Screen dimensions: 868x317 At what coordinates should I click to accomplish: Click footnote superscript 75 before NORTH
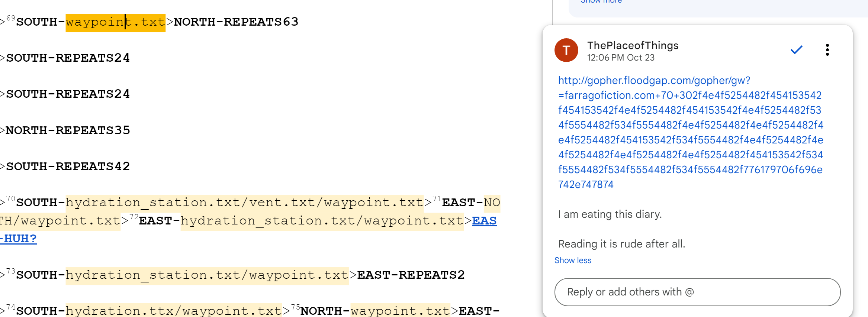click(295, 307)
